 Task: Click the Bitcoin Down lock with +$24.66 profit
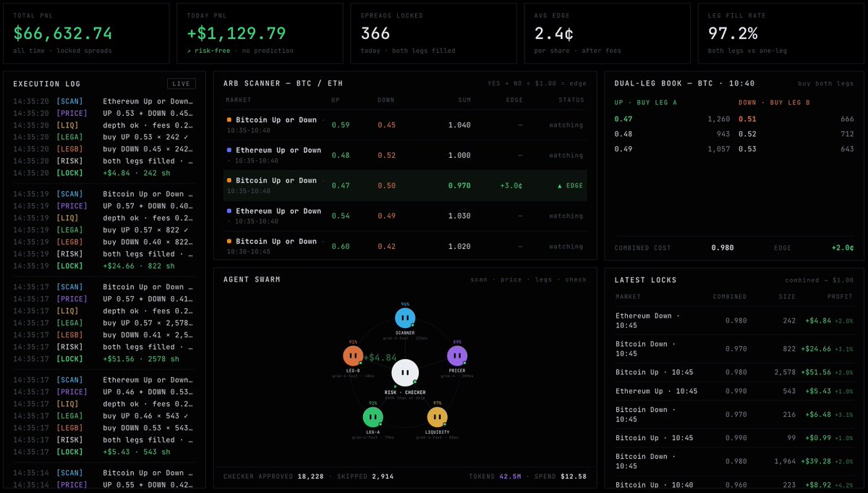coord(734,349)
